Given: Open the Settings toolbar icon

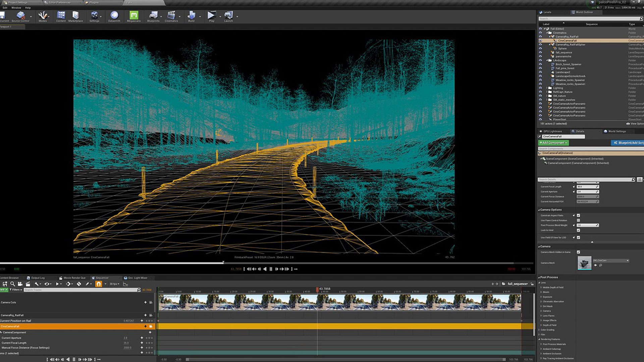Looking at the screenshot, I should point(94,16).
